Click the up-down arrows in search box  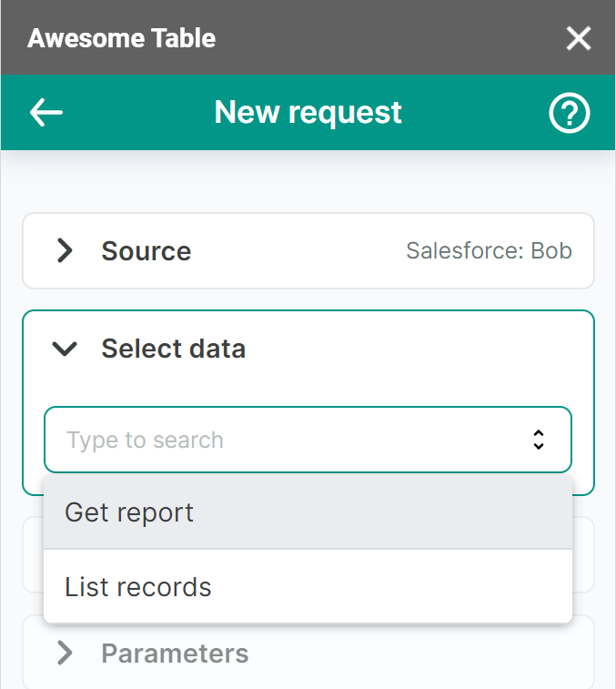538,440
